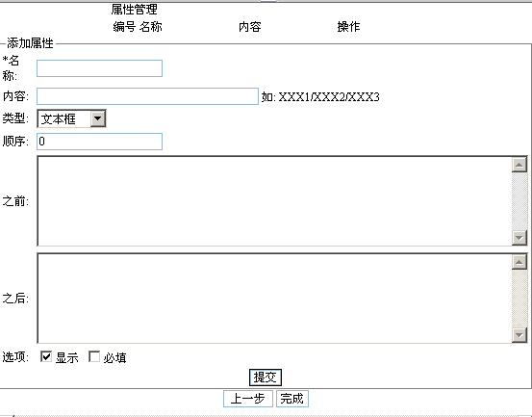532x417 pixels.
Task: Click the 显示 checkbox label text
Action: pos(67,357)
